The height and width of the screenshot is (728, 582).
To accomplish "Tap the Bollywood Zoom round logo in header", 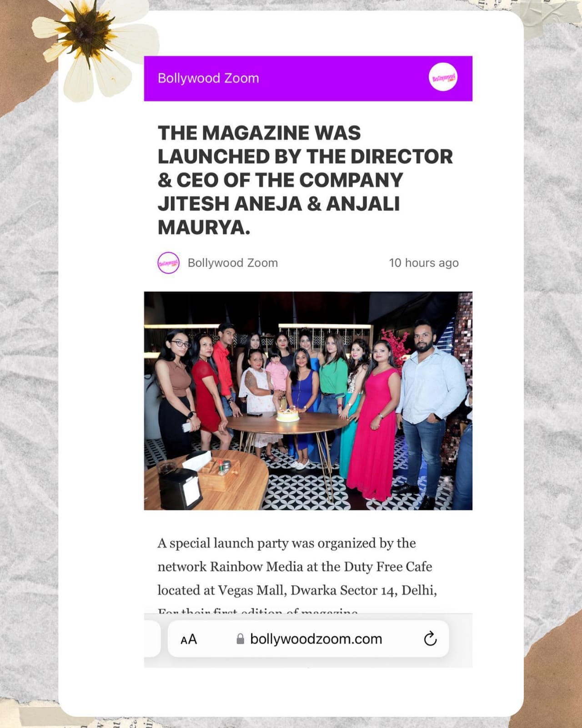I will pos(443,78).
